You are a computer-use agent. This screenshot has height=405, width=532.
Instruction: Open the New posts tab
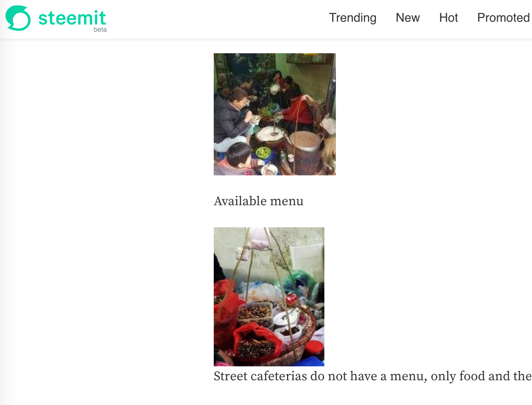click(408, 18)
